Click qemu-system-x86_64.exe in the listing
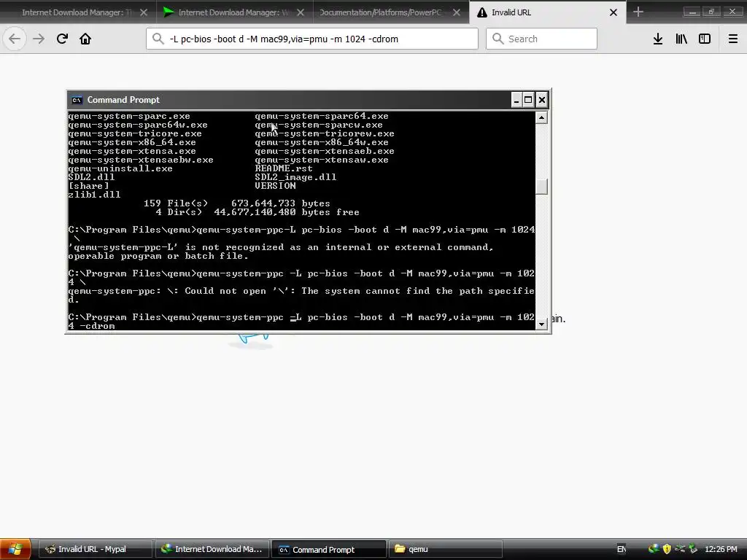The image size is (747, 560). click(x=131, y=142)
